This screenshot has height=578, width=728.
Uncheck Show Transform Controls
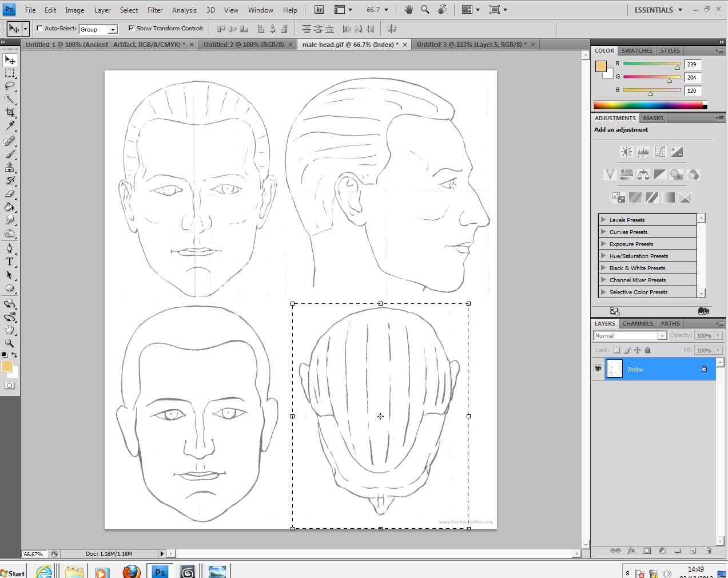coord(131,28)
